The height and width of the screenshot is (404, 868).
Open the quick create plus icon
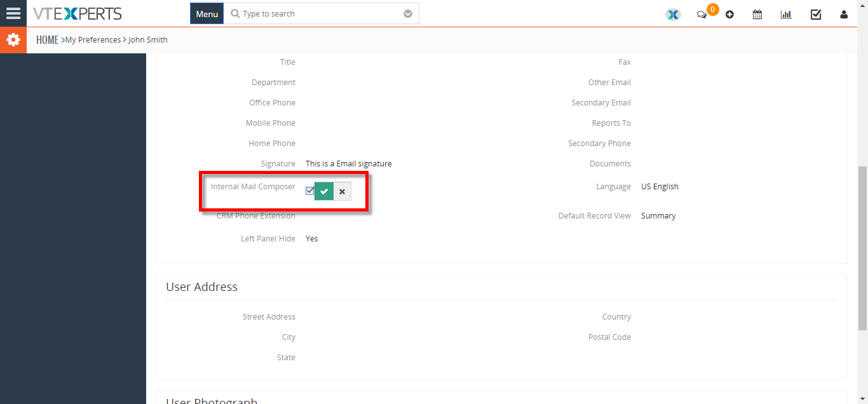(x=729, y=14)
